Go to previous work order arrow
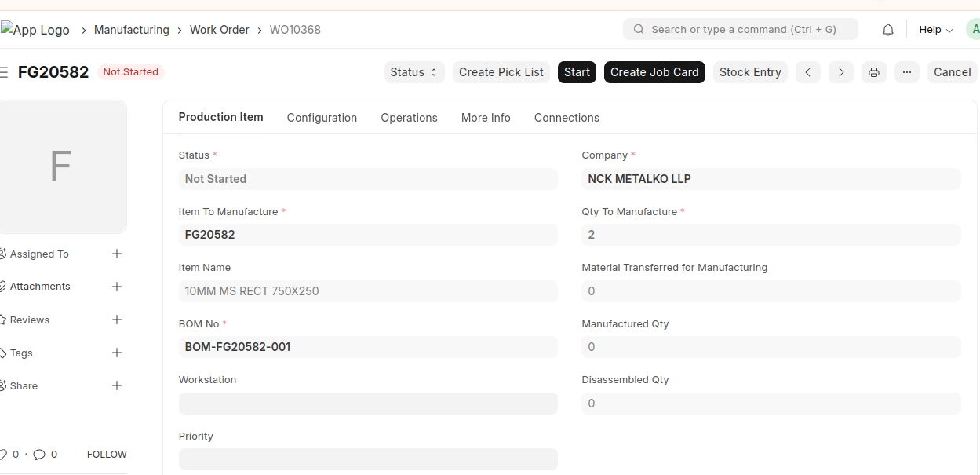 tap(808, 72)
